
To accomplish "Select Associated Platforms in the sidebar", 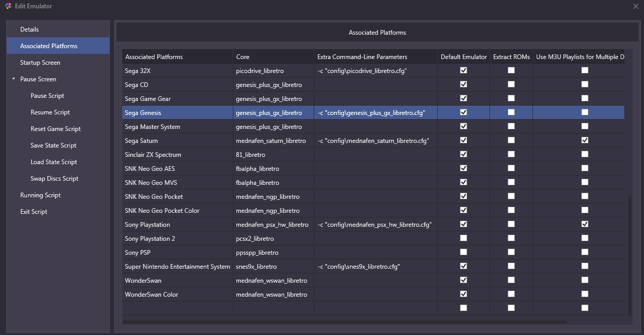I will (x=58, y=46).
